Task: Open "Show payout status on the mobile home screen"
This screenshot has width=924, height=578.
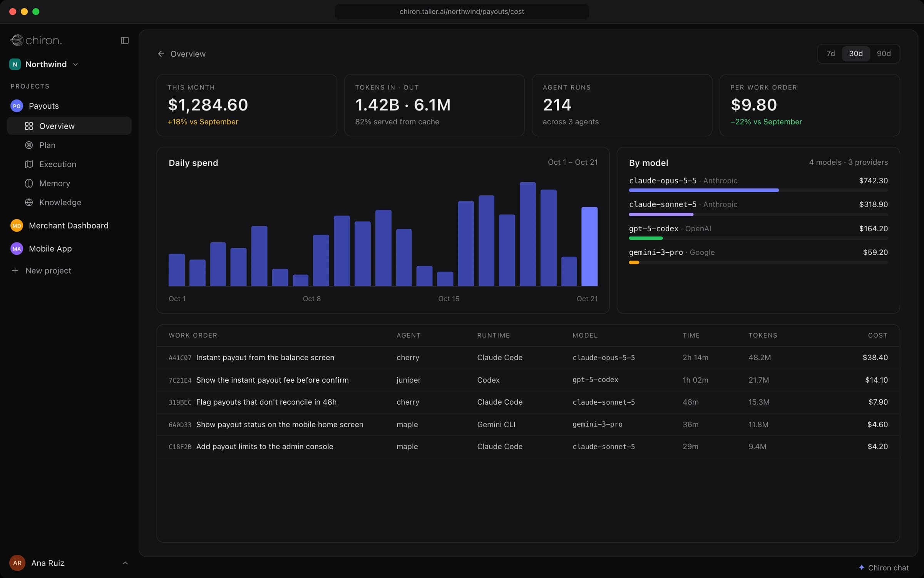Action: (x=280, y=424)
